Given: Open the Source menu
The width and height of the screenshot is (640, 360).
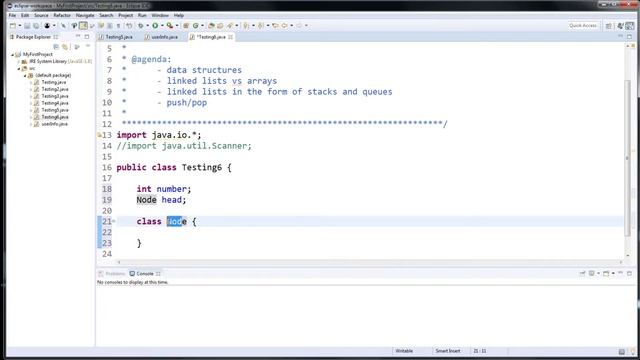Looking at the screenshot, I should pyautogui.click(x=41, y=15).
